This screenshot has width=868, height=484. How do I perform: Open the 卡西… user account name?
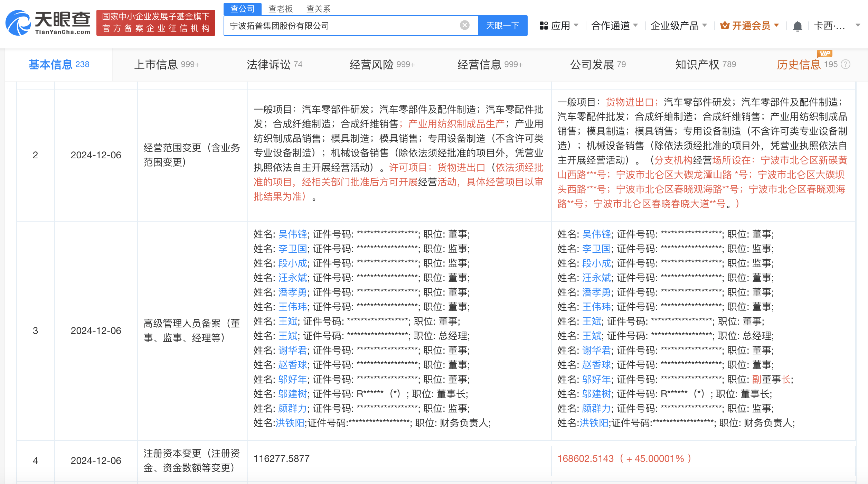coord(829,26)
